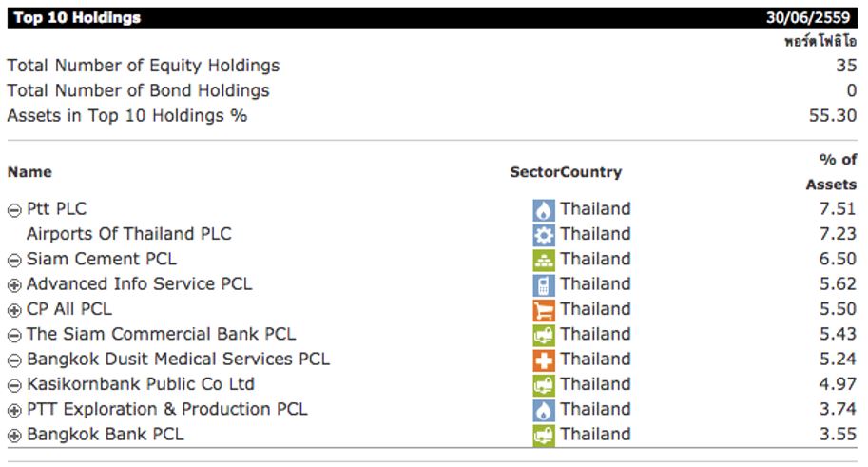The image size is (868, 467).
Task: Open the Kasikornbank Public Co Ltd holding
Action: (140, 384)
